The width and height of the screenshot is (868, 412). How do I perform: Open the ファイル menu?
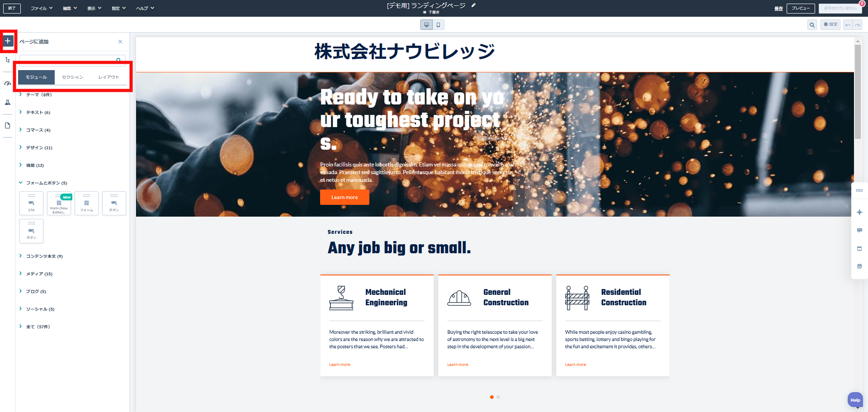click(41, 8)
